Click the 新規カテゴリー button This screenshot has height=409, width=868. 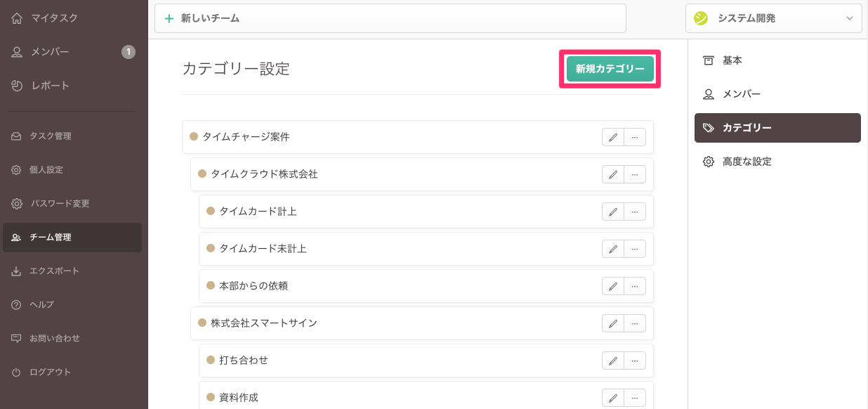tap(610, 69)
